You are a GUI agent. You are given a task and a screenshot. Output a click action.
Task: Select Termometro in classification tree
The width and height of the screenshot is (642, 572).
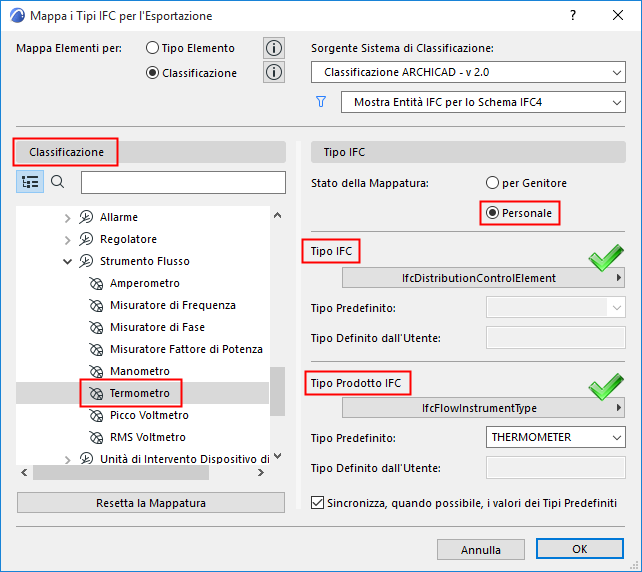pyautogui.click(x=140, y=393)
